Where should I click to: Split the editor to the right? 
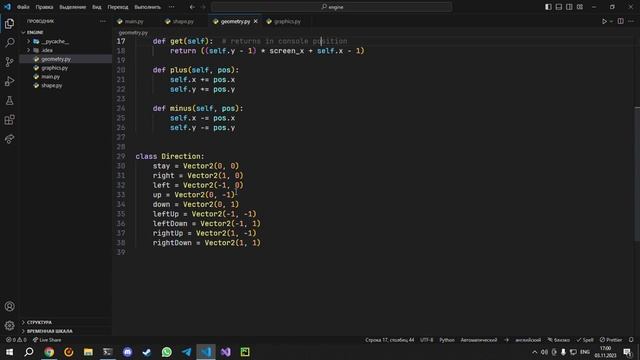click(x=620, y=21)
